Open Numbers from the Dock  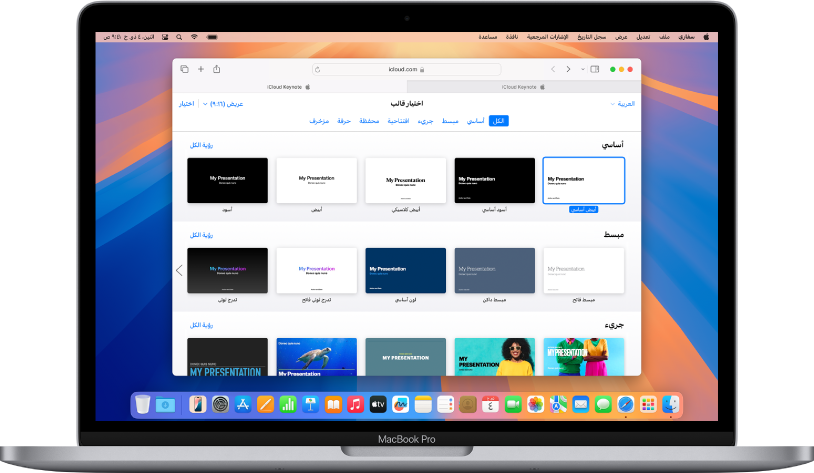click(x=288, y=404)
